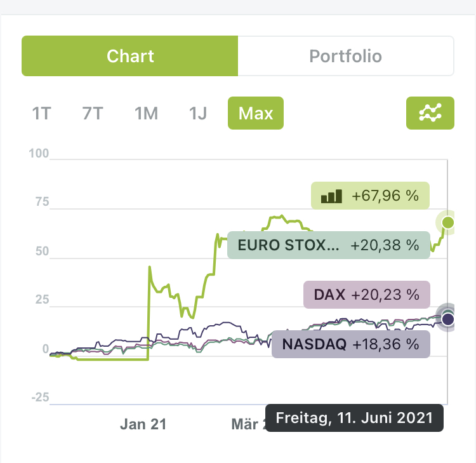
Task: Click the 75 value on the y-axis
Action: [41, 203]
